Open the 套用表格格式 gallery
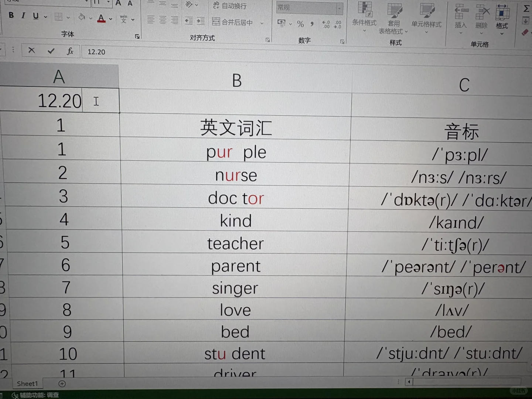This screenshot has width=532, height=399. tap(394, 18)
